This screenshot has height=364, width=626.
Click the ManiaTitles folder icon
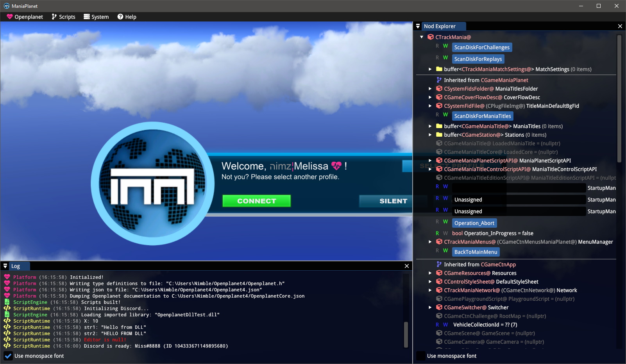click(x=439, y=126)
